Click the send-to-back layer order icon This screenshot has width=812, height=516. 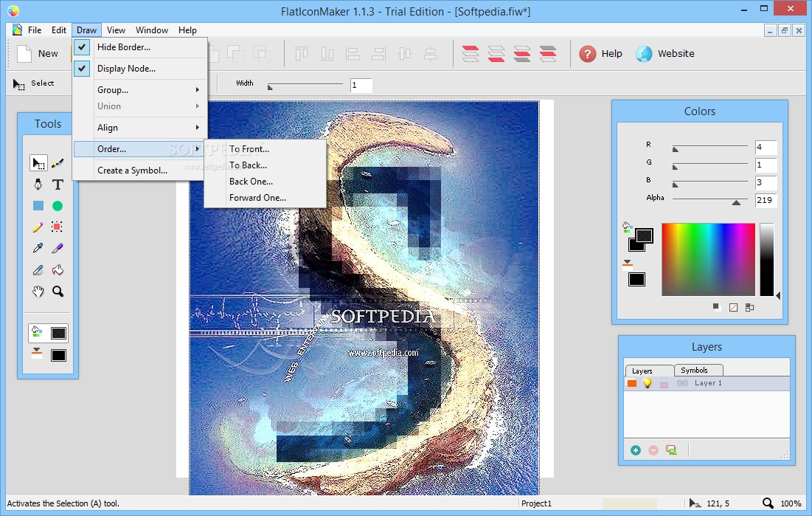click(x=496, y=53)
